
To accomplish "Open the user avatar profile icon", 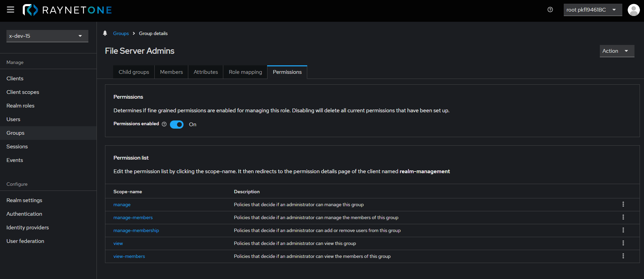I will 633,10.
